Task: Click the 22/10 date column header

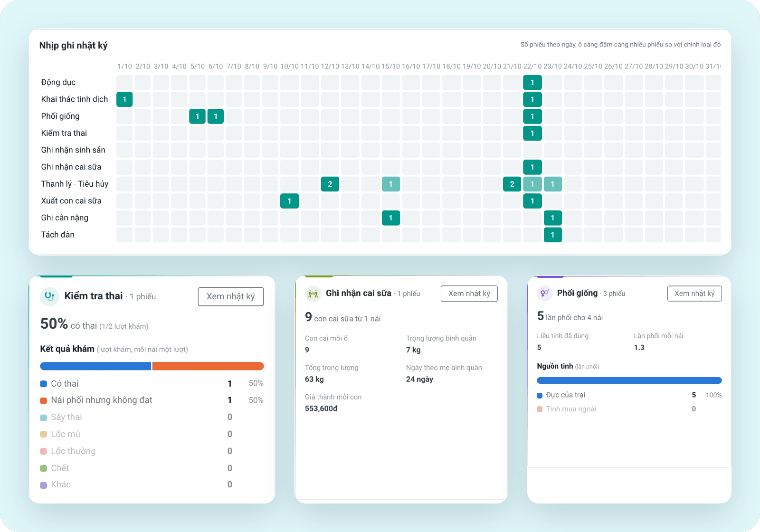Action: coord(532,66)
